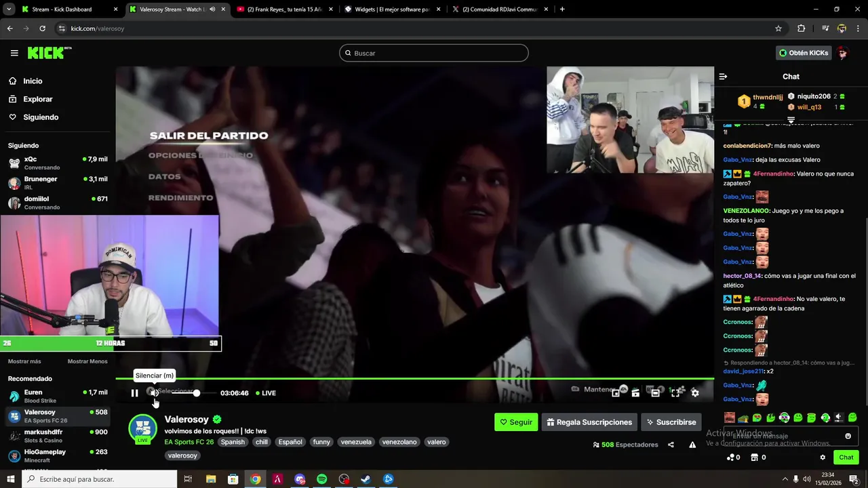Click thwndnlljj top gifter entry
The height and width of the screenshot is (488, 868).
(x=761, y=102)
